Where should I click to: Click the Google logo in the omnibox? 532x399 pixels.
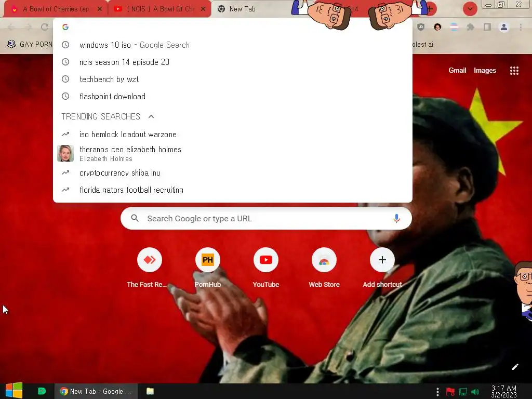[65, 27]
